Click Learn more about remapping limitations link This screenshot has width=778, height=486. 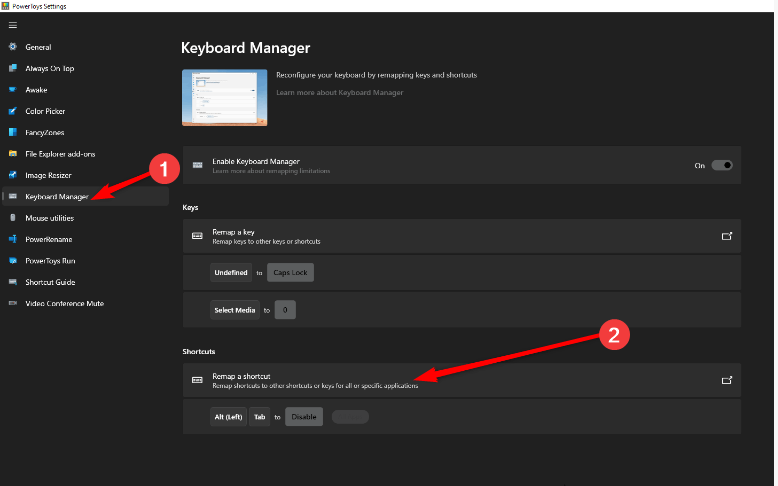point(271,171)
